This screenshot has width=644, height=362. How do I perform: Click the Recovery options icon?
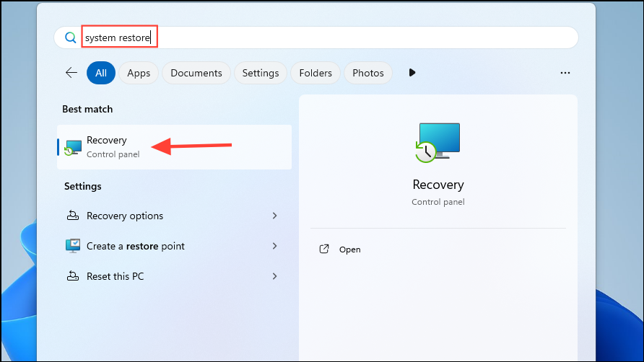[x=73, y=215]
